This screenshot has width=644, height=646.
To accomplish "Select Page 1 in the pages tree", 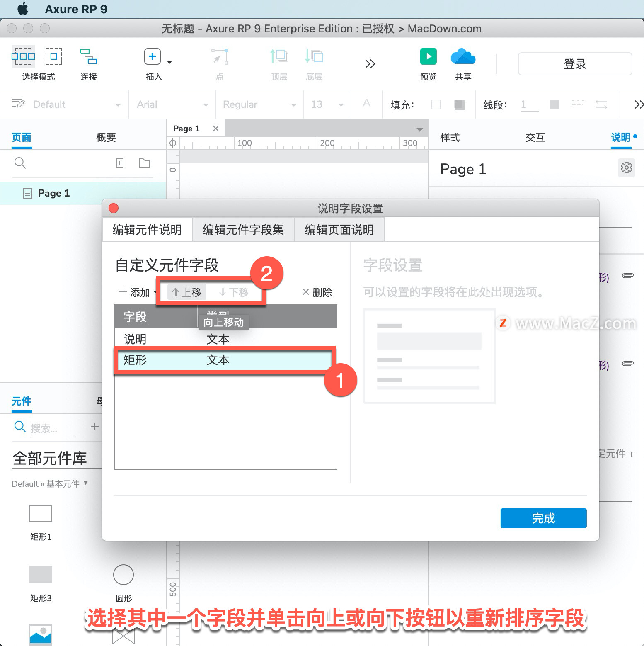I will coord(83,193).
